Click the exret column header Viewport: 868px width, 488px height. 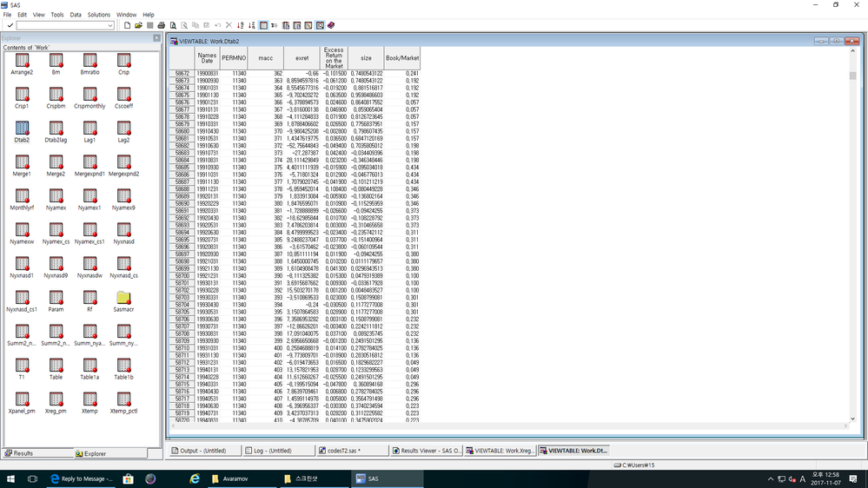pos(302,58)
